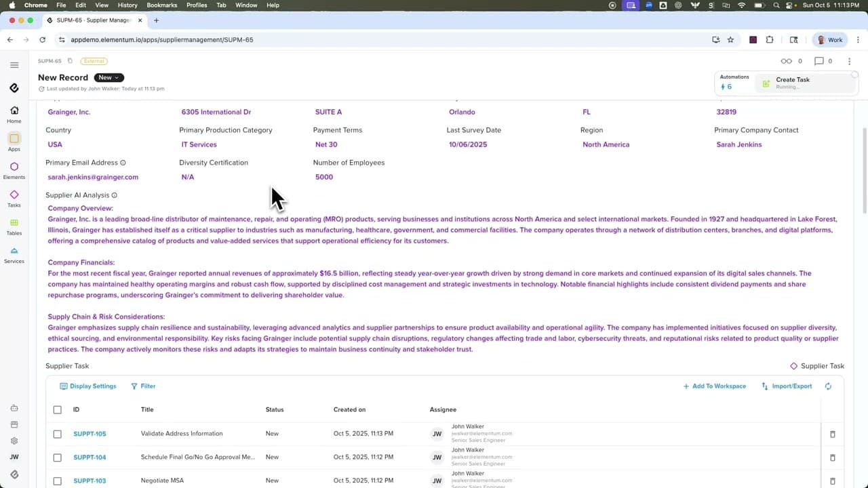Open the SUPPT-103 task link
Viewport: 868px width, 488px height.
90,481
